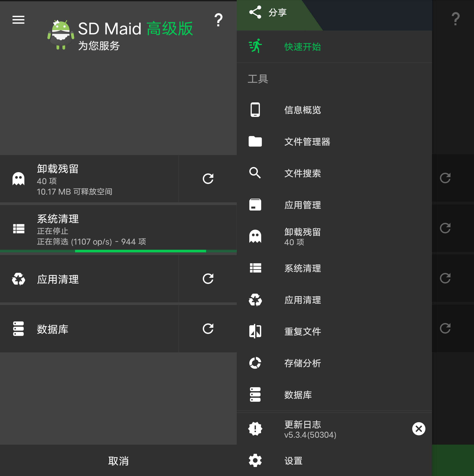The height and width of the screenshot is (476, 474).
Task: Open 重复文件 menu entry
Action: (334, 331)
